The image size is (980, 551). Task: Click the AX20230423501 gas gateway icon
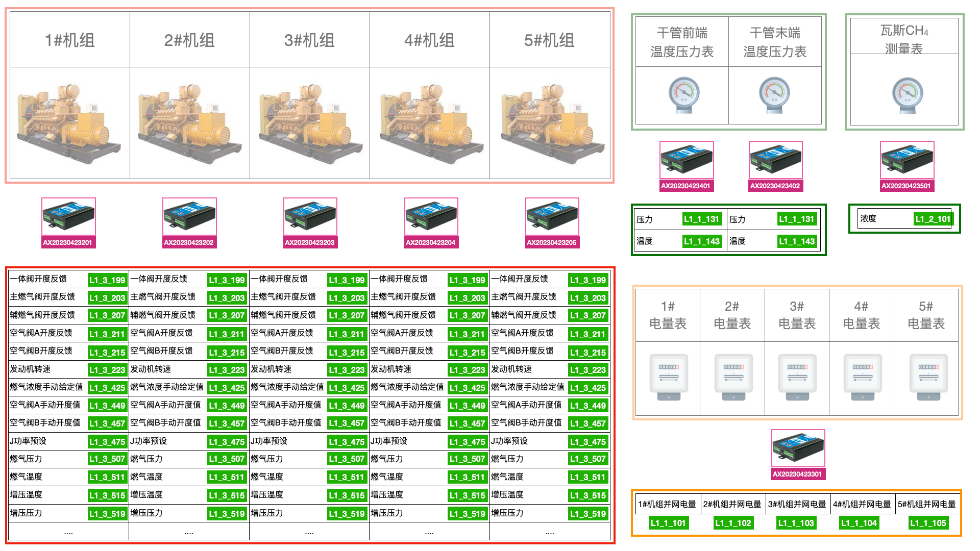(x=907, y=161)
